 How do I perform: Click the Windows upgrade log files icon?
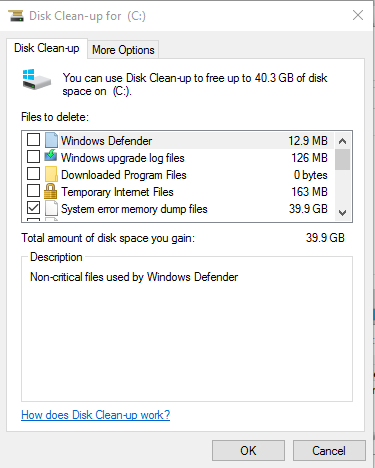click(51, 156)
